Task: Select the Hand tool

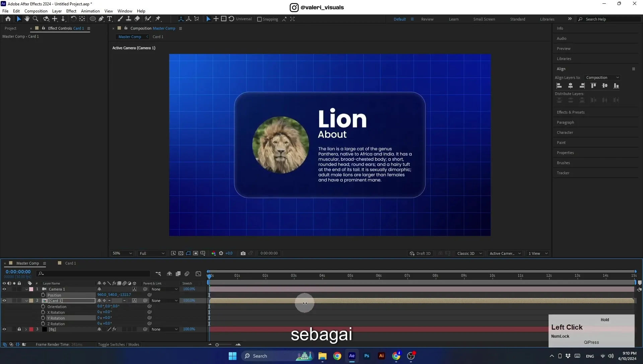Action: coord(27,19)
